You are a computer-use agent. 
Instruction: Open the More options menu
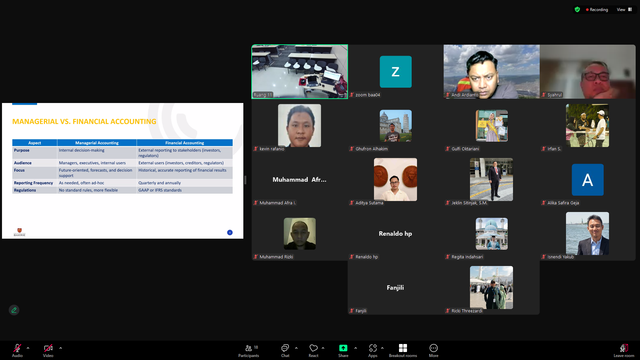click(433, 350)
